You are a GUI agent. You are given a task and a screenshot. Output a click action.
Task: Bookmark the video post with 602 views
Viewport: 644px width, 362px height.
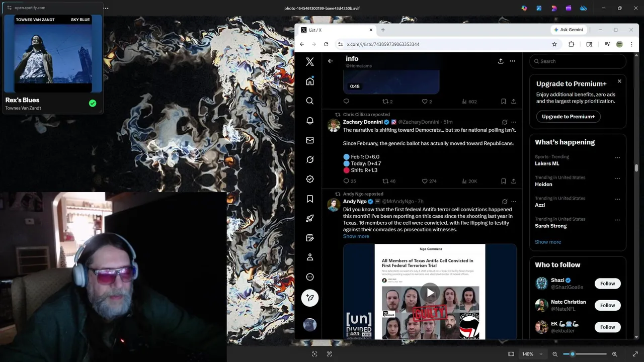pyautogui.click(x=503, y=102)
